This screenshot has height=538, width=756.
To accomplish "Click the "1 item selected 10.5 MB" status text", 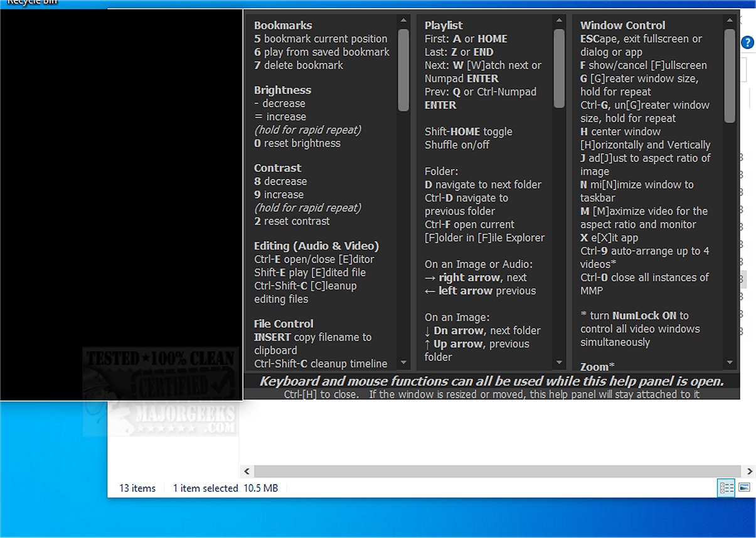I will click(x=225, y=488).
